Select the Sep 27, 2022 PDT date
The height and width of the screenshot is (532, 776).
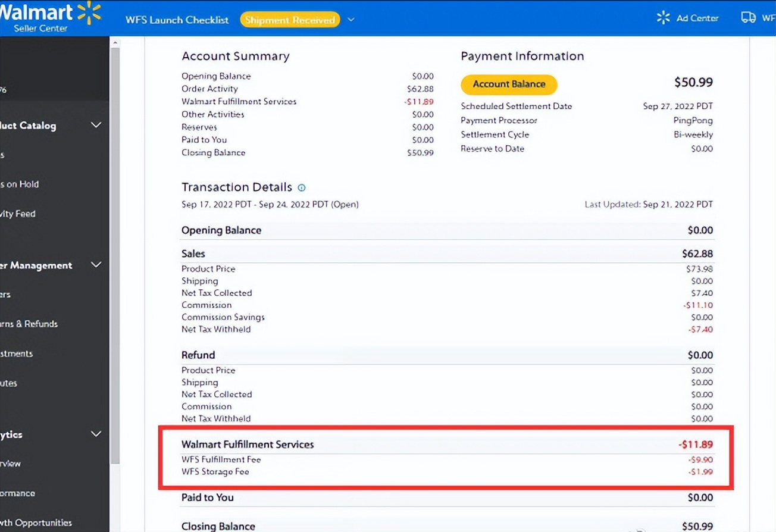(678, 106)
